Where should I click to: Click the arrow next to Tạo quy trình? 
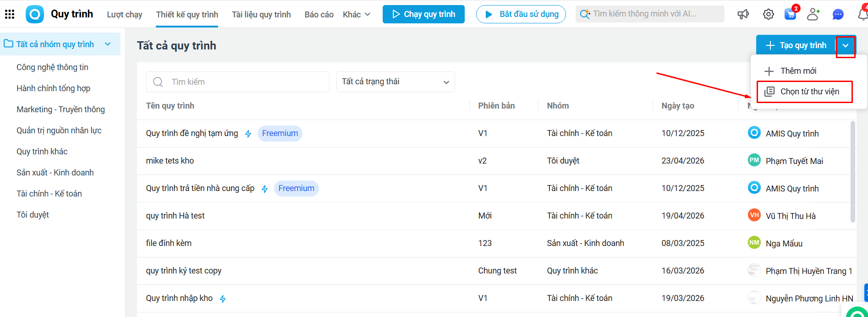coord(846,45)
